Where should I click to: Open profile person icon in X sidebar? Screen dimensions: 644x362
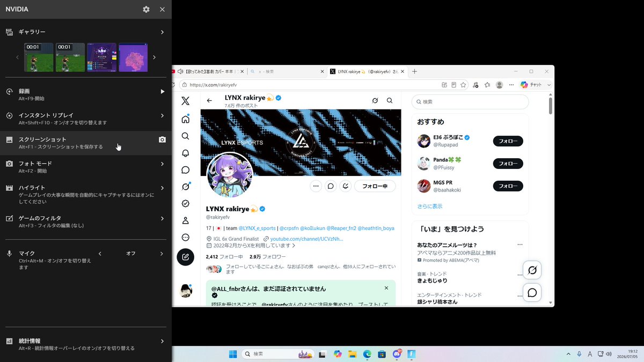pos(185,220)
